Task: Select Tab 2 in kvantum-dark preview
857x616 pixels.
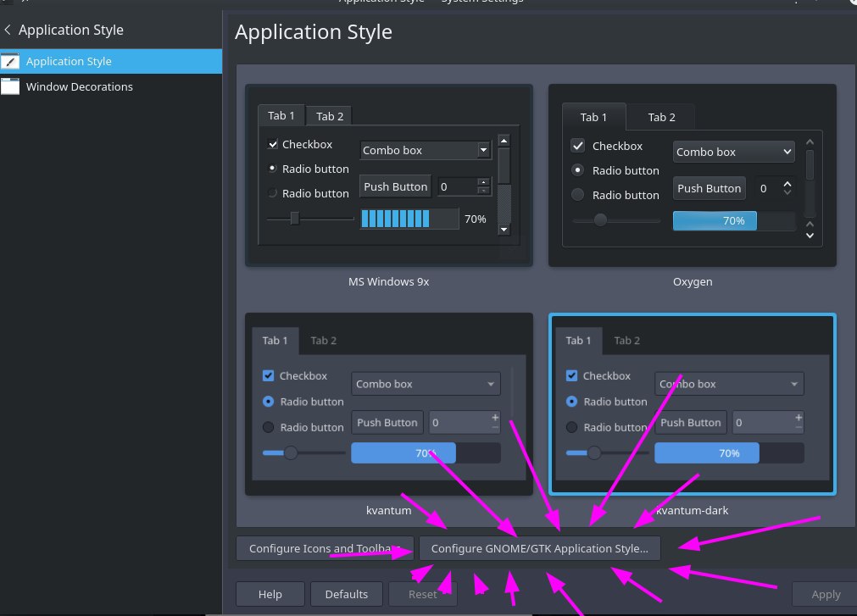Action: point(627,341)
